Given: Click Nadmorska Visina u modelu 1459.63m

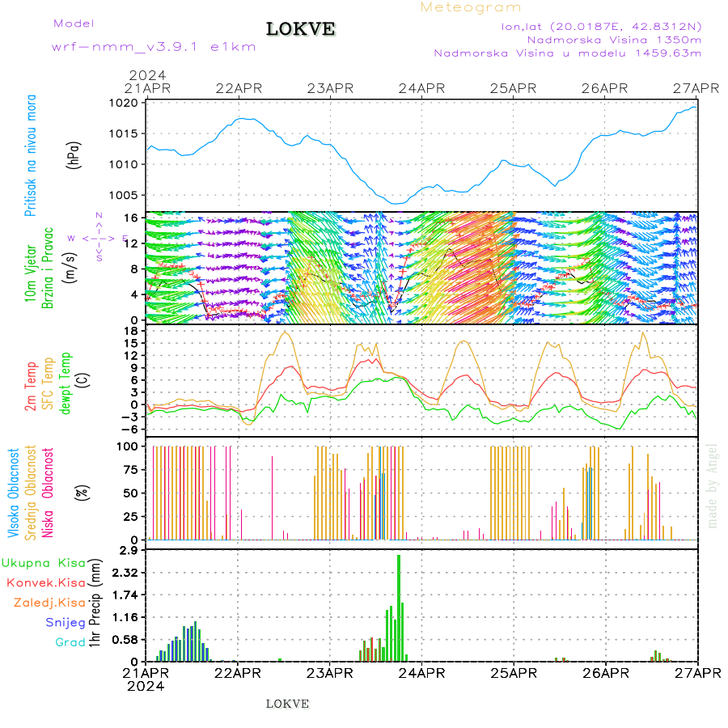Looking at the screenshot, I should click(x=567, y=53).
